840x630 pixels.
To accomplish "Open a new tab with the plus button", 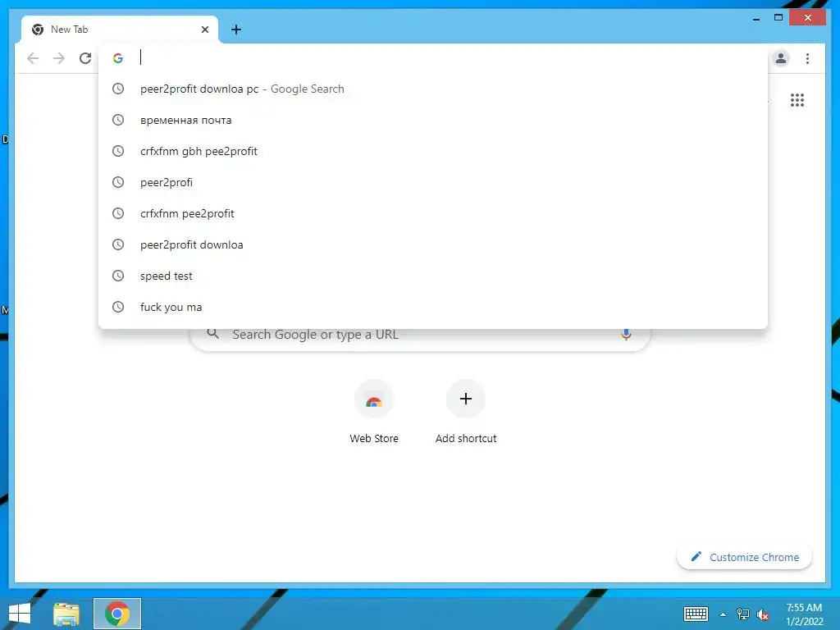I will coord(236,30).
